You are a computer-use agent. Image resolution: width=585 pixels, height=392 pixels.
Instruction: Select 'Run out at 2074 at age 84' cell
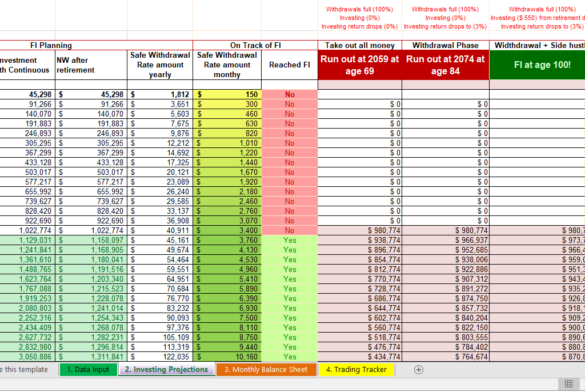446,65
